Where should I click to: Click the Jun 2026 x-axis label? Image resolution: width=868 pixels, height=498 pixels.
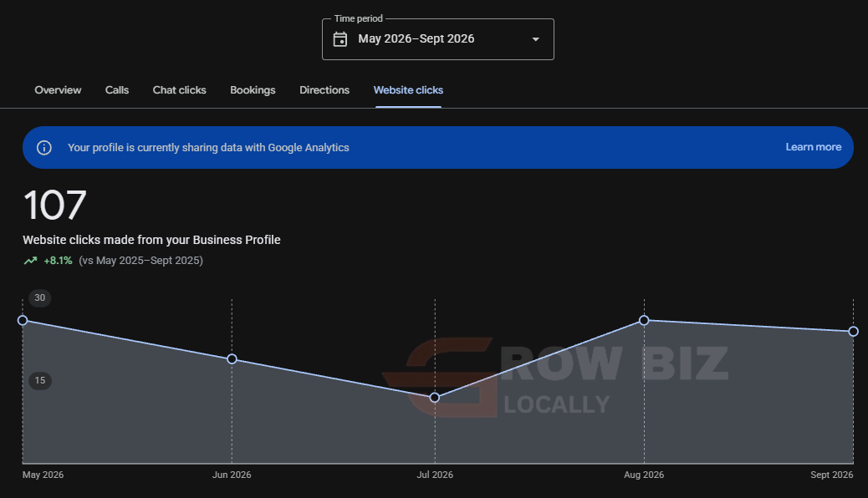232,475
